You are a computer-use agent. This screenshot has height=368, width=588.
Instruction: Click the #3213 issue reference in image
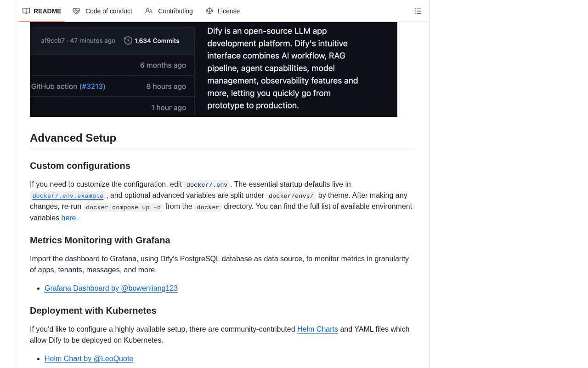(92, 86)
